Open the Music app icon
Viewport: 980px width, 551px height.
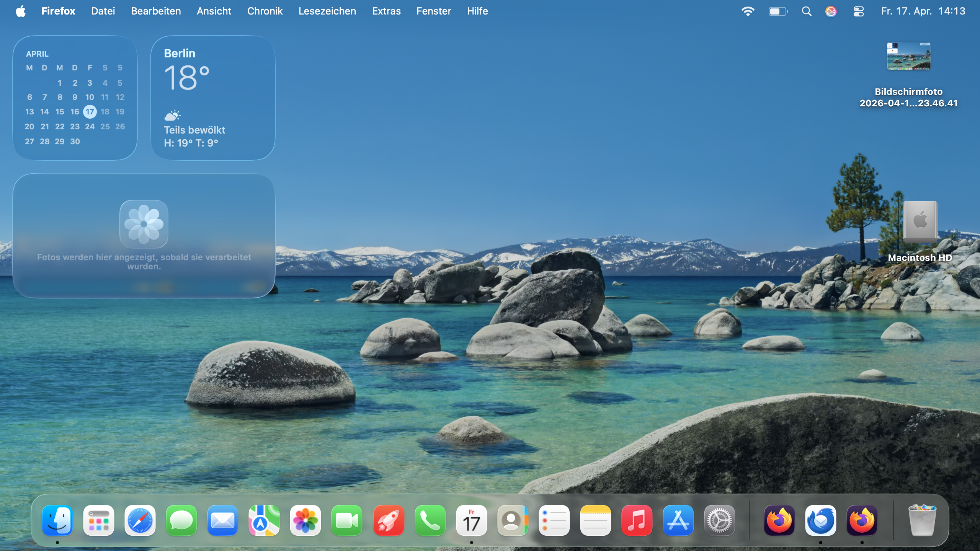[x=637, y=520]
